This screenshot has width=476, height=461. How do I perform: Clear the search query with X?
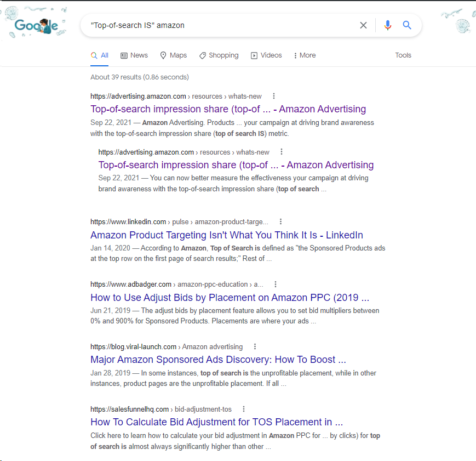(x=363, y=25)
